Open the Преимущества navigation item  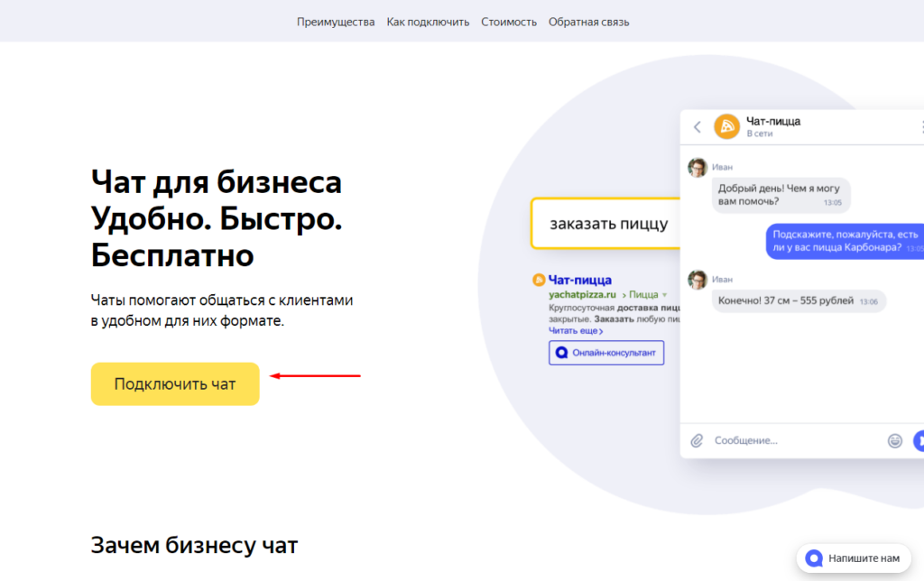click(335, 21)
